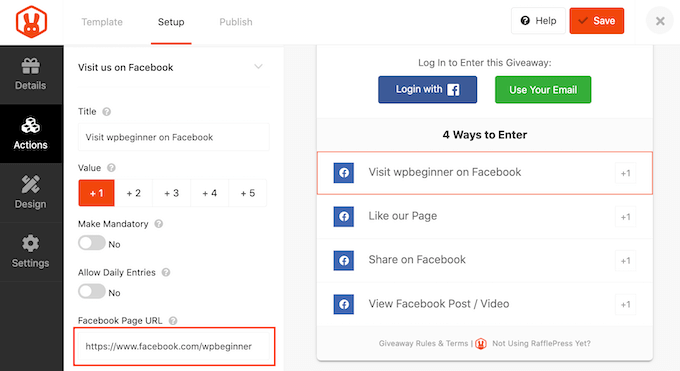Click the Facebook Page URL input field

tap(174, 346)
